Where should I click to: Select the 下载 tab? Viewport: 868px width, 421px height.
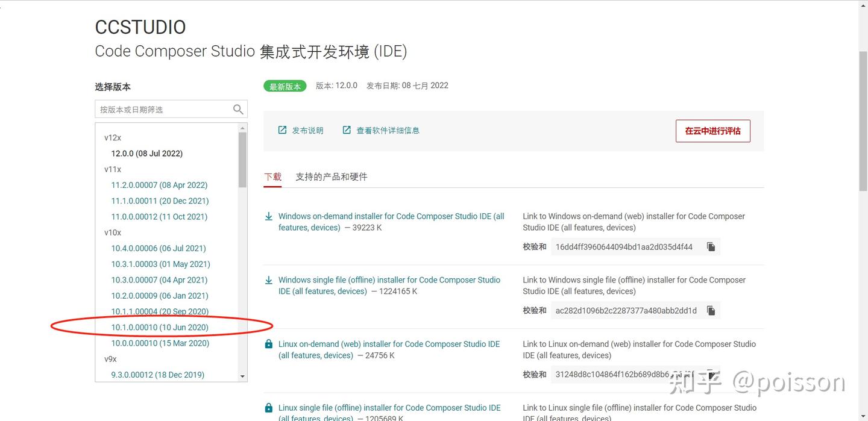coord(272,176)
